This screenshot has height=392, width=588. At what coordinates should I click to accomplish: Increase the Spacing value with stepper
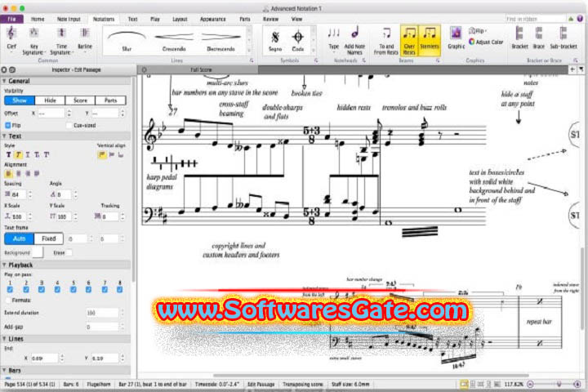coord(30,193)
